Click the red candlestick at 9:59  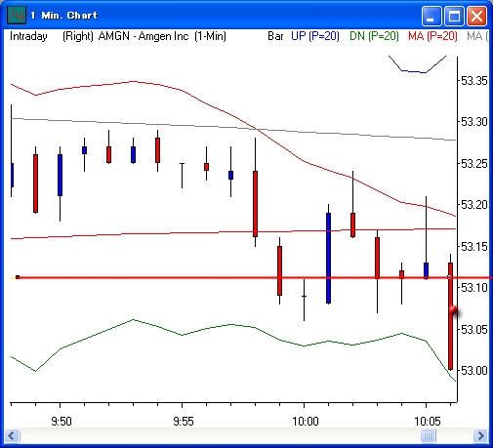279,270
